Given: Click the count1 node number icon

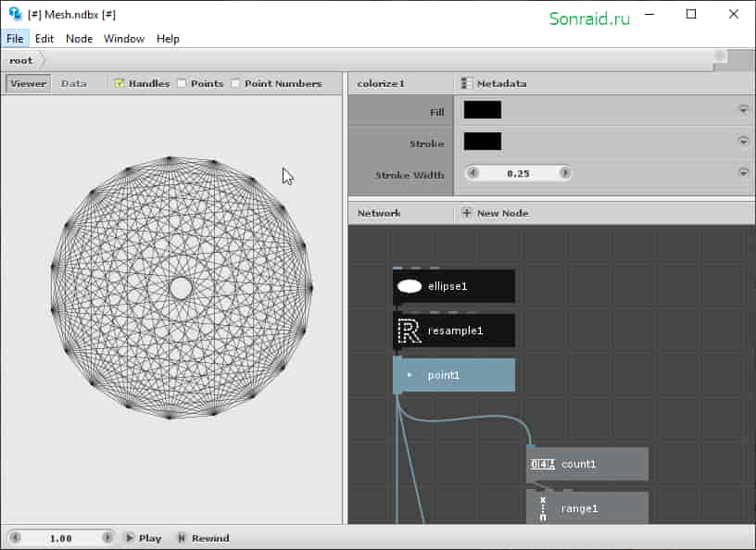Looking at the screenshot, I should click(542, 464).
